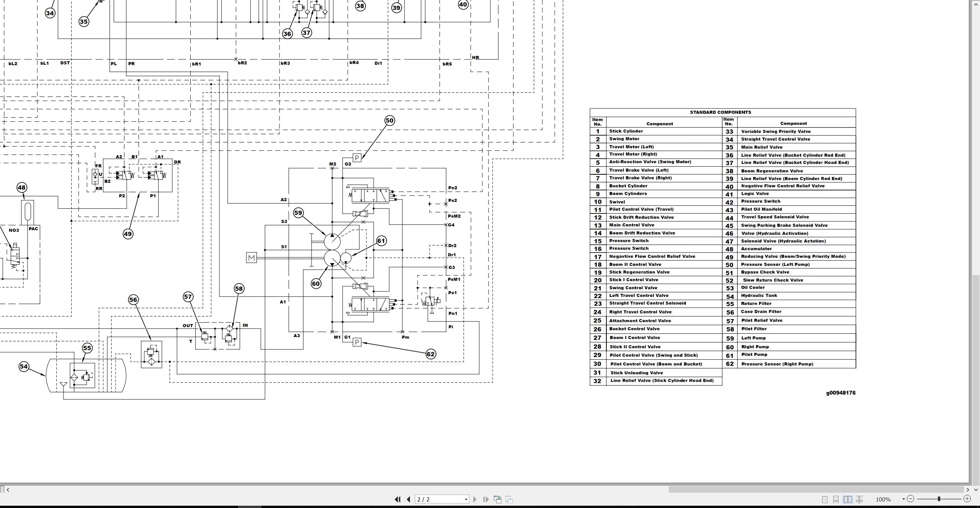980x508 pixels.
Task: Click 'Boom Regeneration Valve' table entry
Action: [x=772, y=171]
